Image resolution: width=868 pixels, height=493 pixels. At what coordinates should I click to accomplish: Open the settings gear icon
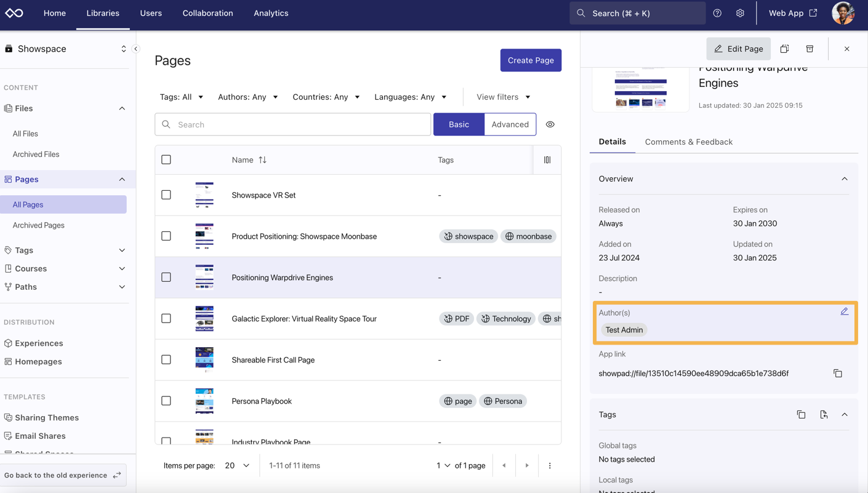coord(740,13)
